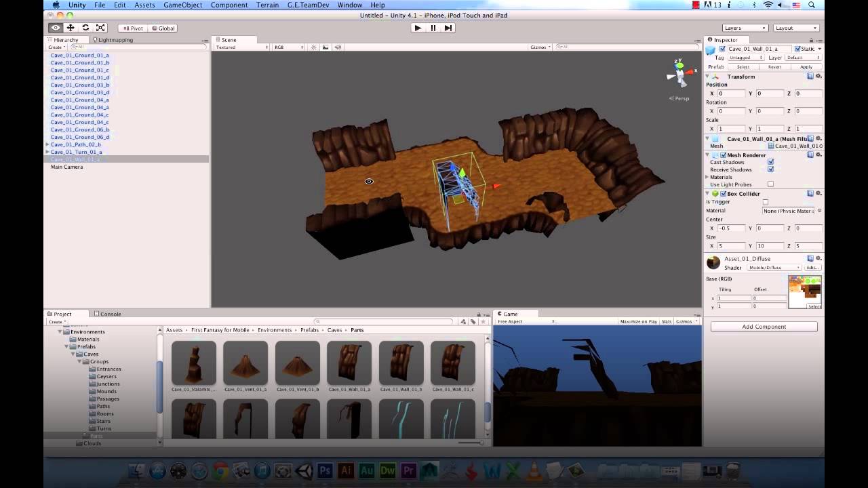868x488 pixels.
Task: Toggle Cast Shadows checkbox
Action: click(x=770, y=162)
